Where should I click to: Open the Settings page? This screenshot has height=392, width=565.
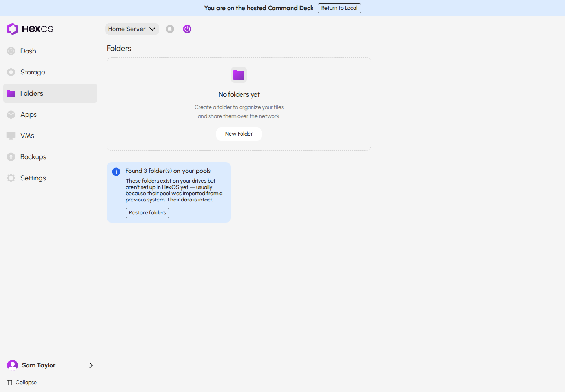[50, 178]
